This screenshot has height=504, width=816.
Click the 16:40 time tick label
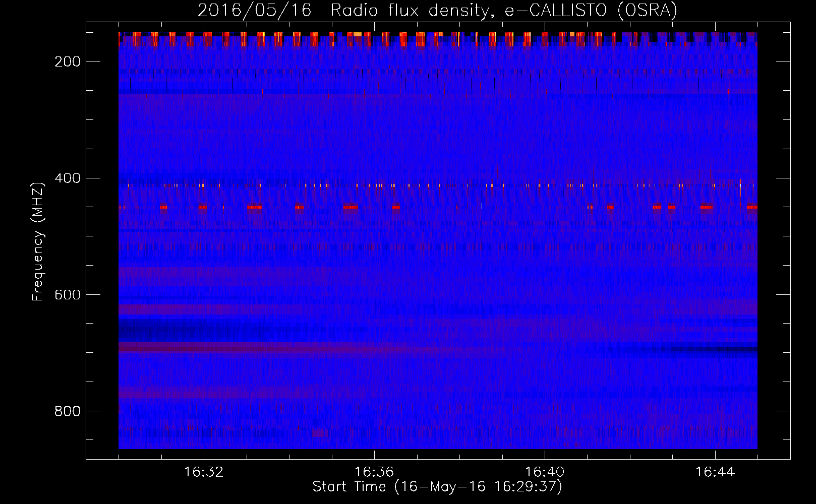coord(545,472)
